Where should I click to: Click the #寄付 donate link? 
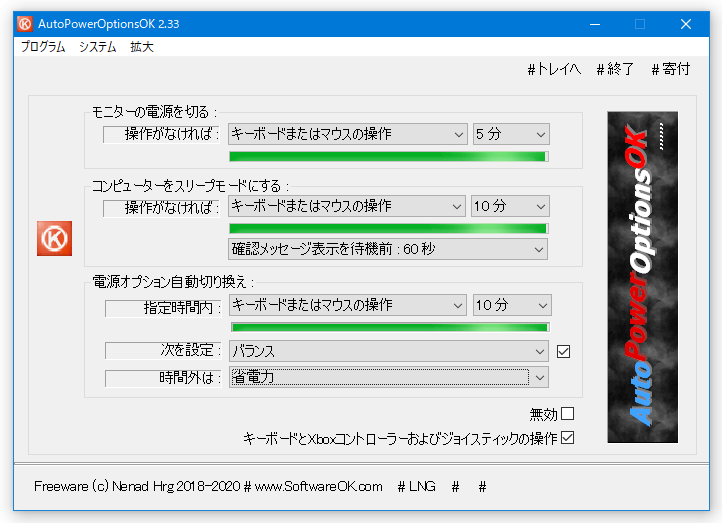tap(671, 69)
